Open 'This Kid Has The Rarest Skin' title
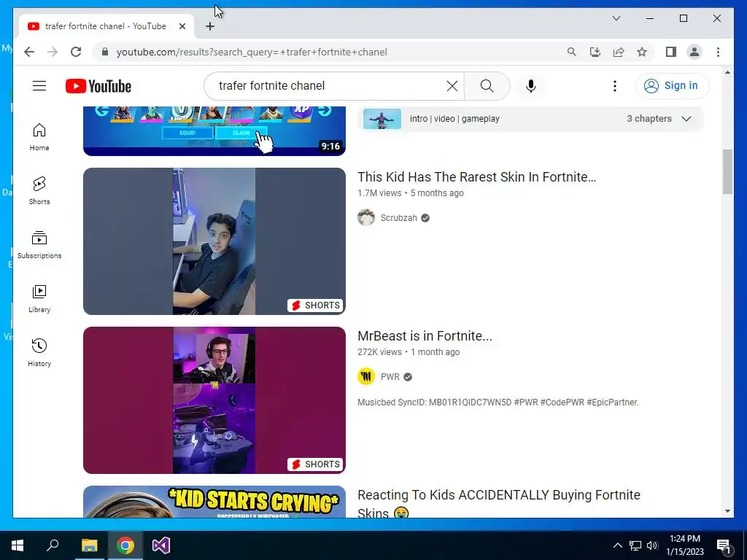Screen dimensions: 747x560 pos(477,177)
